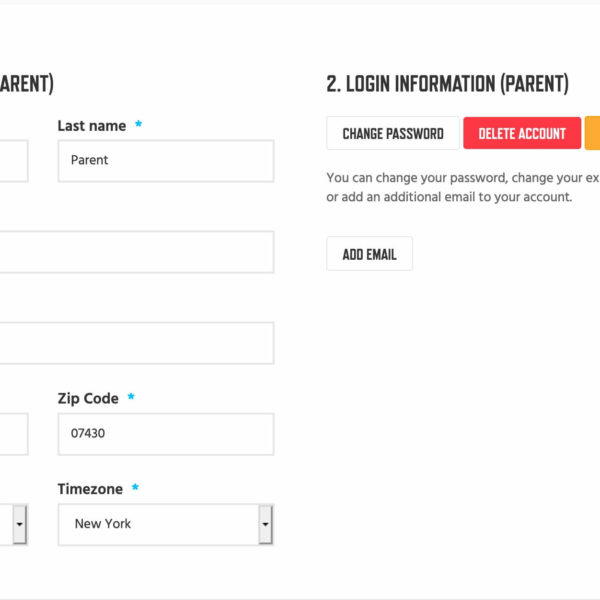This screenshot has height=600, width=600.
Task: Click the arrow on the Timezone dropdown
Action: coord(265,525)
